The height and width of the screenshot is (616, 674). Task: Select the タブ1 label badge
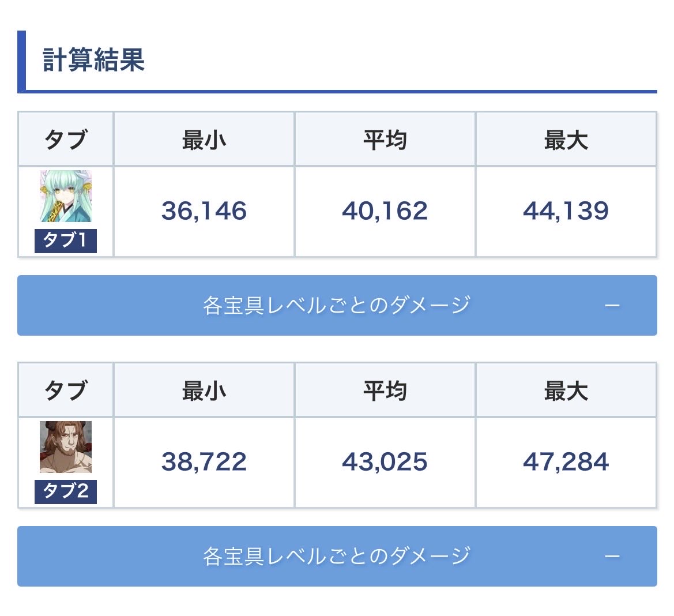pos(66,241)
